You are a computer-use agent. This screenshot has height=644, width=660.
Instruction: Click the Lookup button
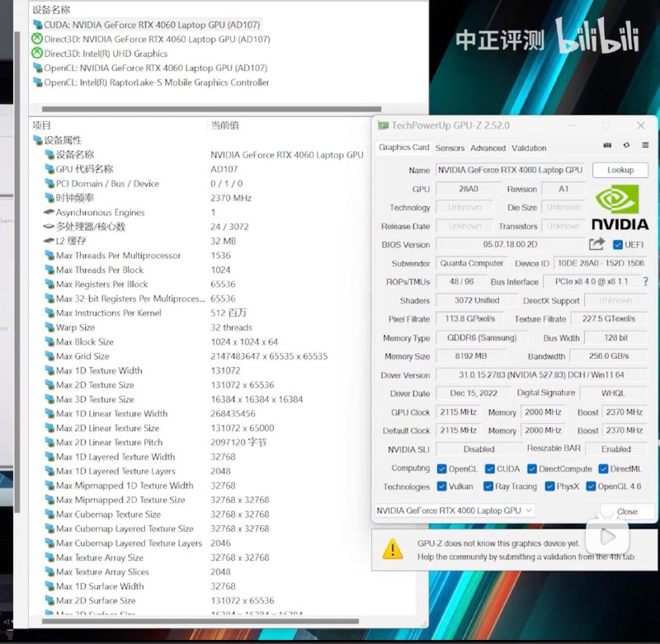click(x=620, y=170)
